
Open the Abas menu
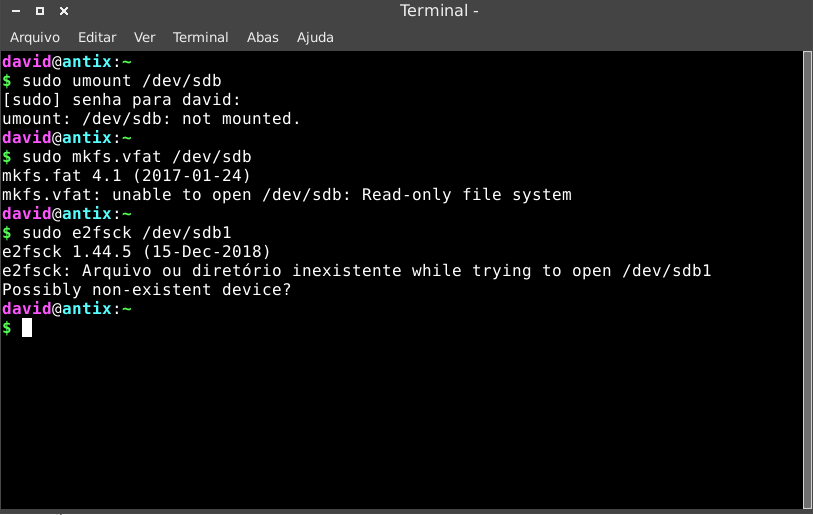click(262, 37)
